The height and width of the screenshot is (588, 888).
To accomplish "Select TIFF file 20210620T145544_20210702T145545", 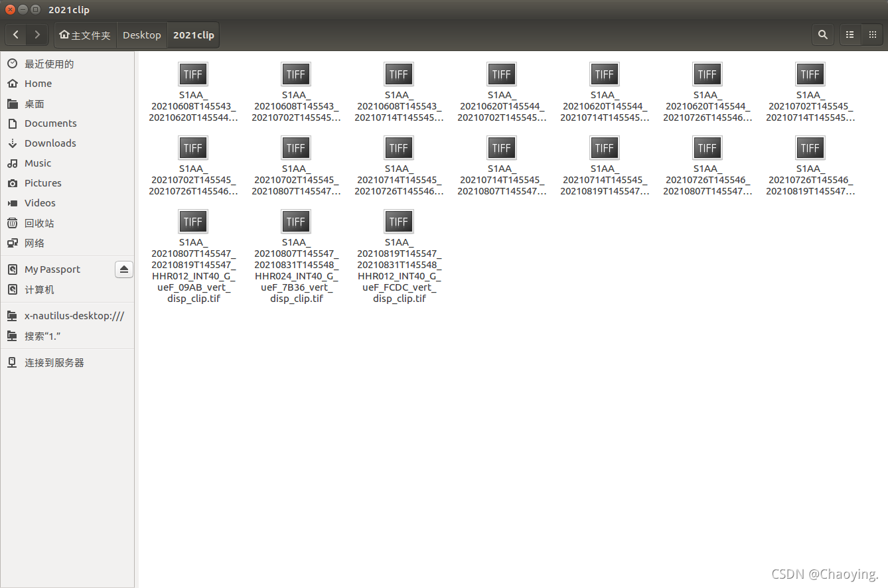I will pyautogui.click(x=502, y=92).
